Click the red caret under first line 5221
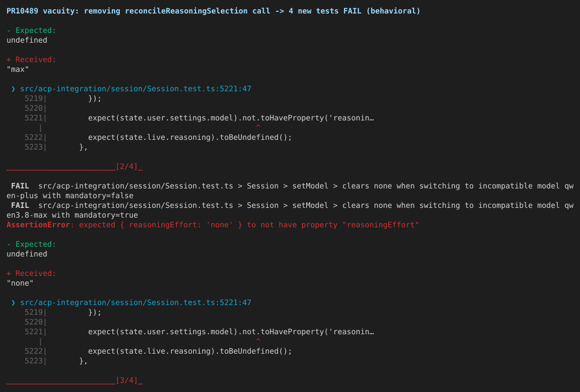 click(258, 127)
